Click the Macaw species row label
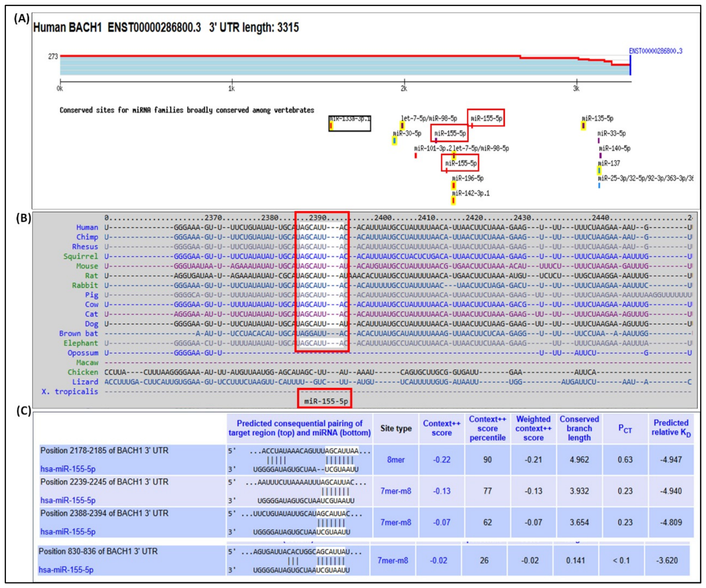 (87, 362)
